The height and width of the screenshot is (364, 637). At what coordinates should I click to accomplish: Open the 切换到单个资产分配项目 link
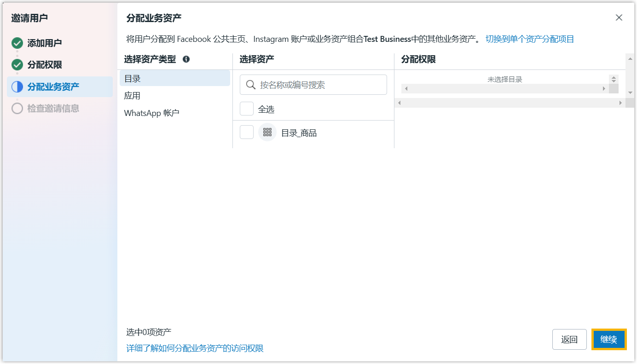(x=529, y=39)
